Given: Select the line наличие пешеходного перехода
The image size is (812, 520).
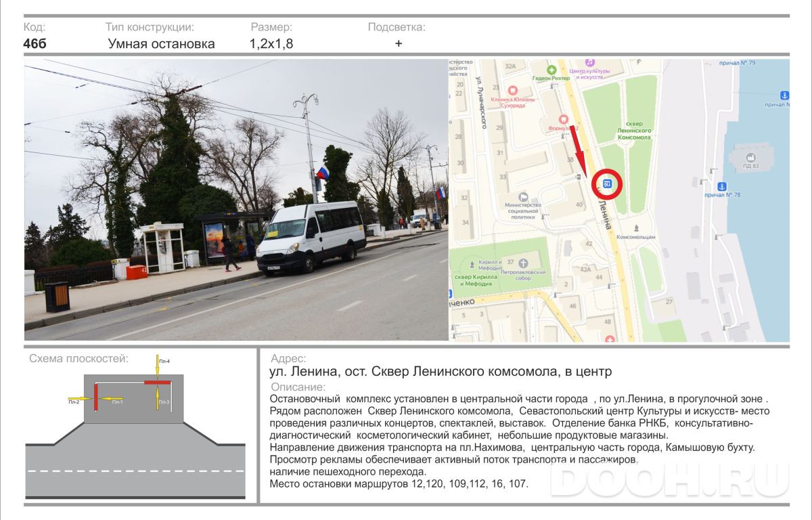Looking at the screenshot, I should pos(348,471).
